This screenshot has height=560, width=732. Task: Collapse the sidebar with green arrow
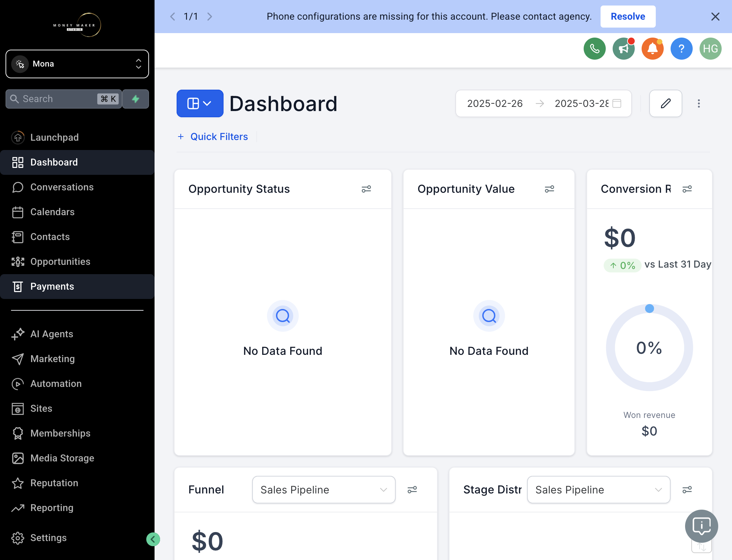(x=153, y=539)
